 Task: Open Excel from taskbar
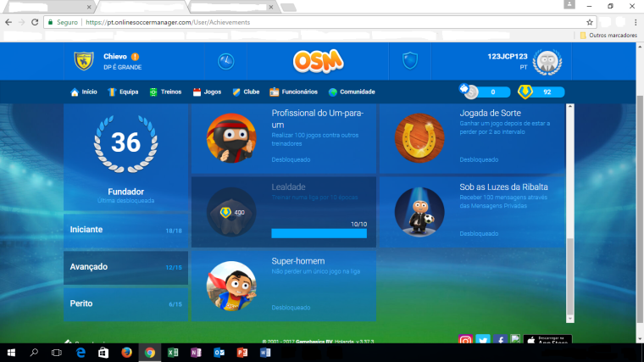click(x=173, y=353)
